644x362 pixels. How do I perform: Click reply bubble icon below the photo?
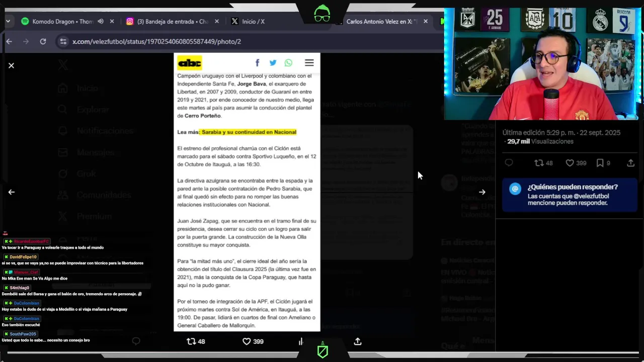(136, 341)
